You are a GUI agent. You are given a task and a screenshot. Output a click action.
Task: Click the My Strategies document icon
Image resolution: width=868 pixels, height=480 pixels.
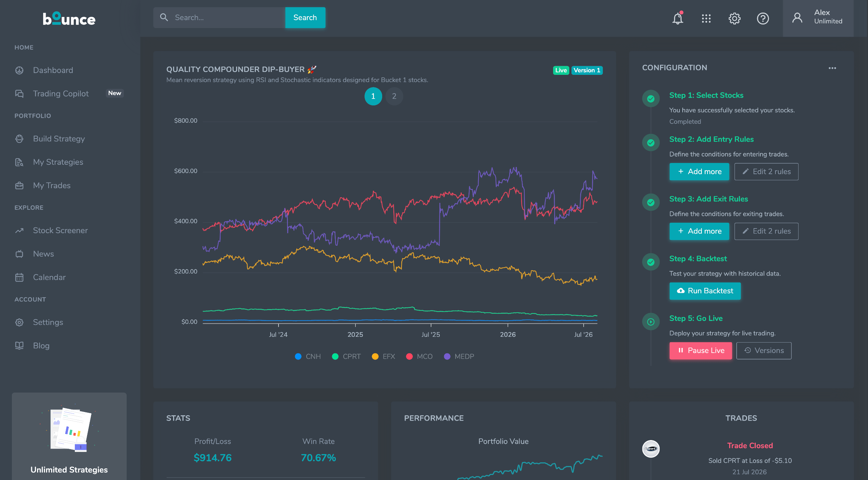tap(19, 162)
